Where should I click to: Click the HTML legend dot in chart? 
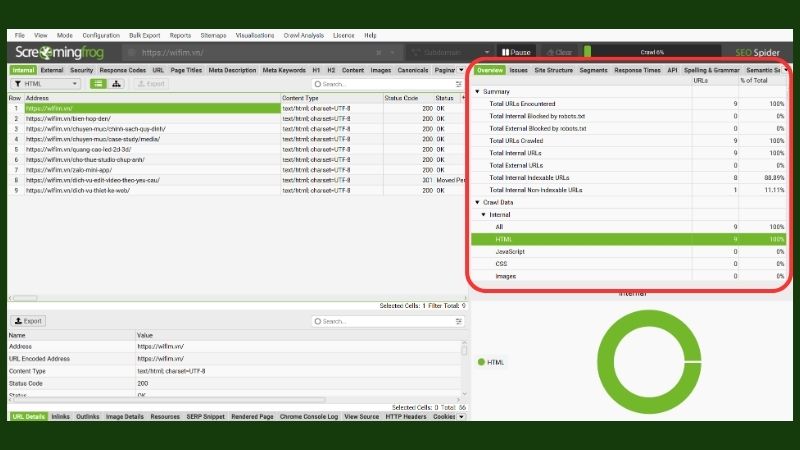click(481, 362)
